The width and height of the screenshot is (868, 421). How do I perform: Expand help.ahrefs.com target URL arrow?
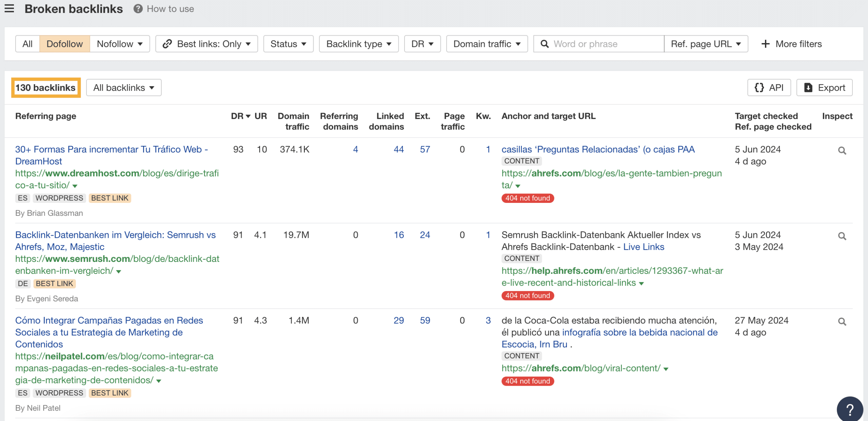[x=641, y=283]
